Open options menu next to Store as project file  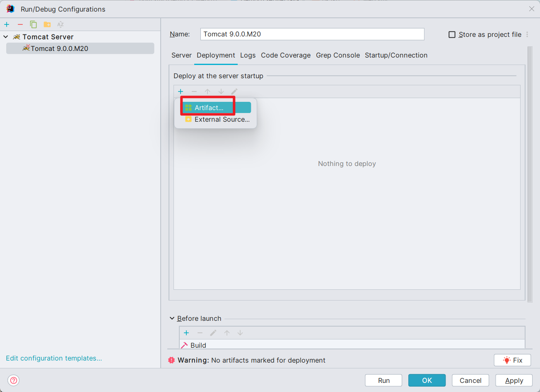(x=527, y=34)
